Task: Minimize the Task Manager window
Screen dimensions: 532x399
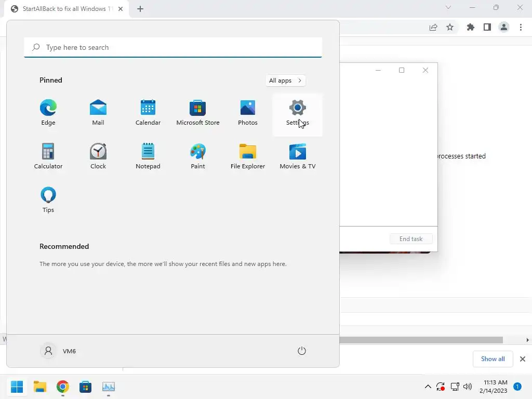Action: 378,70
